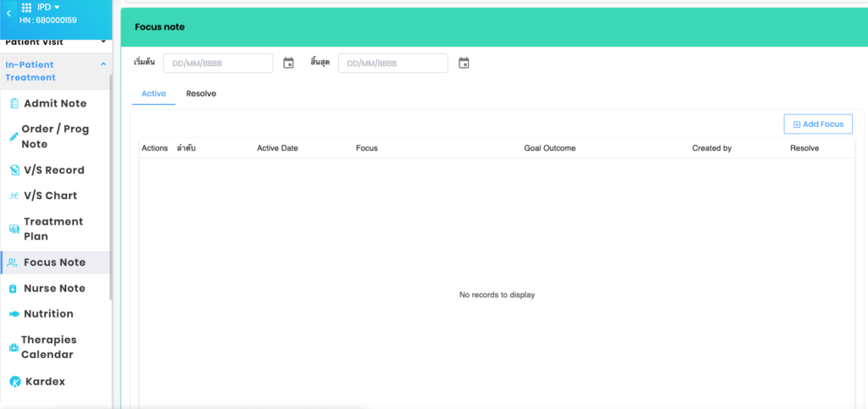Switch to the Resolve tab
Viewport: 868px width, 409px height.
coord(201,94)
